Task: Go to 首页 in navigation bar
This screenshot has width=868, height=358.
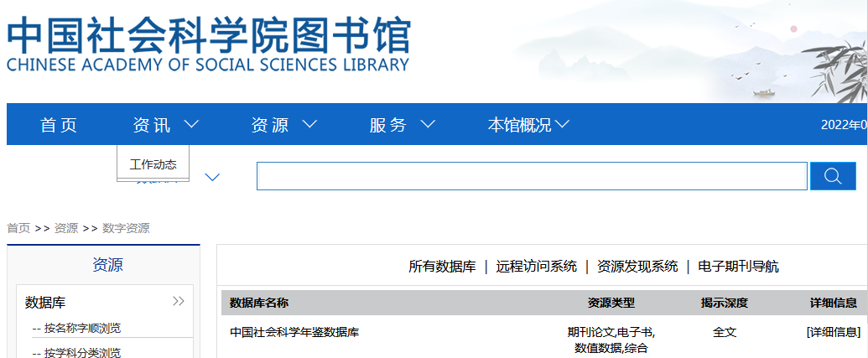Action: point(59,125)
